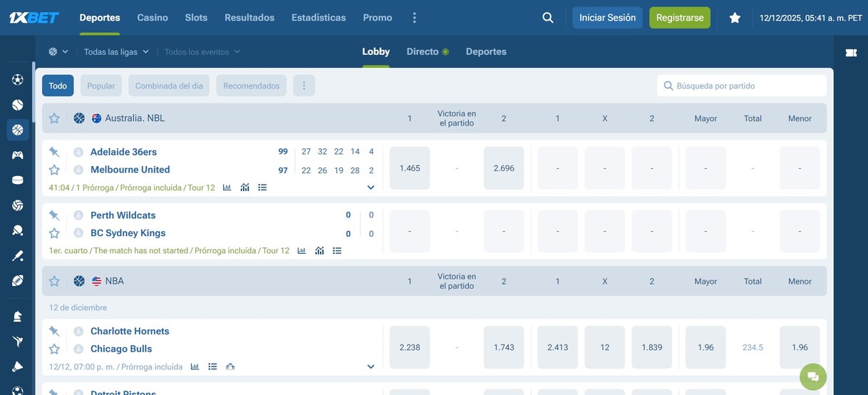868x395 pixels.
Task: Click the Búsqueda por partido field
Action: [x=742, y=86]
